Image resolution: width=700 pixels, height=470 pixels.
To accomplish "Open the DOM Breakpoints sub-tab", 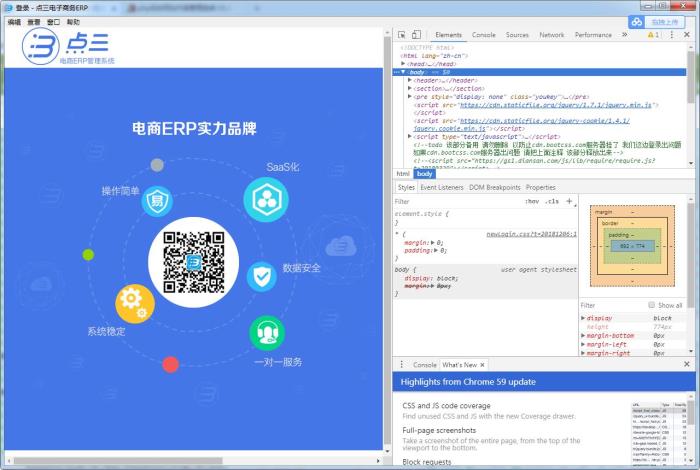I will point(495,187).
